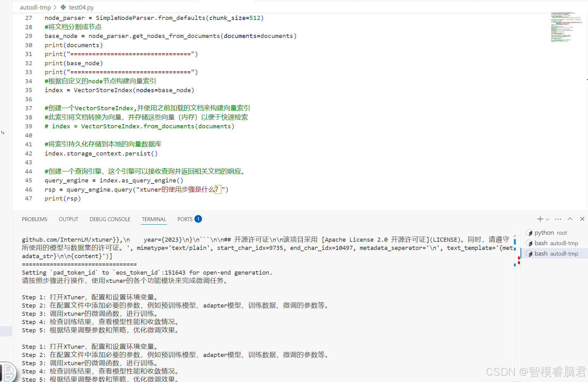The height and width of the screenshot is (382, 588).
Task: Click the Python file icon in the breadcrumb
Action: tap(63, 7)
